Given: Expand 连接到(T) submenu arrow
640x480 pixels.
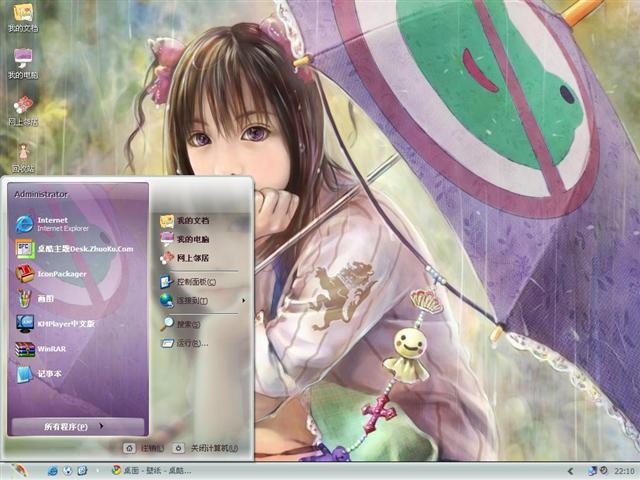Looking at the screenshot, I should point(244,301).
